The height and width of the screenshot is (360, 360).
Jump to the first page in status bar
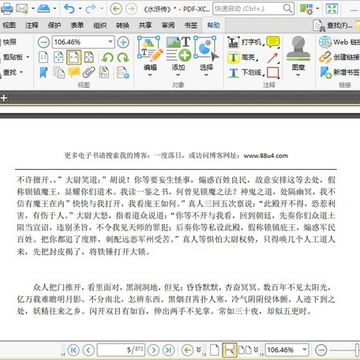(x=73, y=350)
